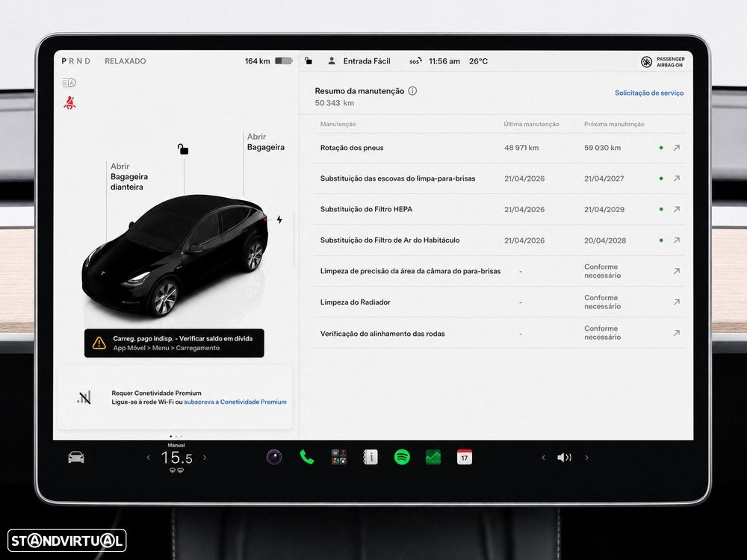Open the Rotação dos pneus details arrow

tap(677, 148)
